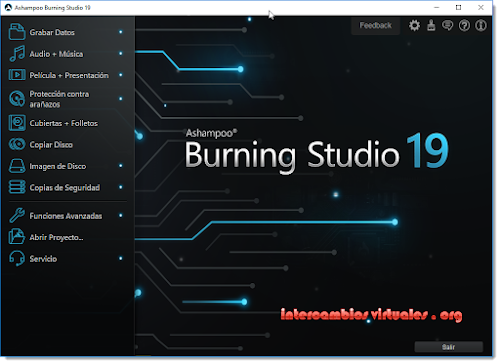Expand the Grabar Datos submenu dot
500x364 pixels.
click(x=121, y=32)
